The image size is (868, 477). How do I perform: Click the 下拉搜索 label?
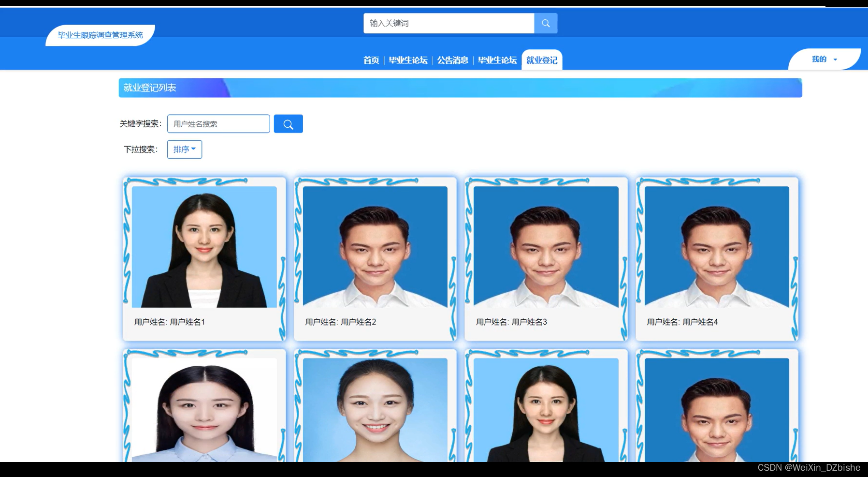click(x=141, y=149)
